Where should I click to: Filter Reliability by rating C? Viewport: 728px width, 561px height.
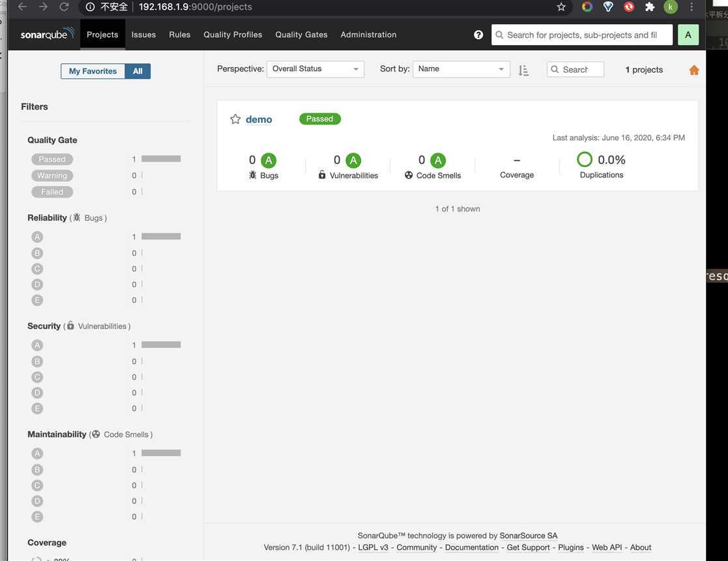point(37,269)
